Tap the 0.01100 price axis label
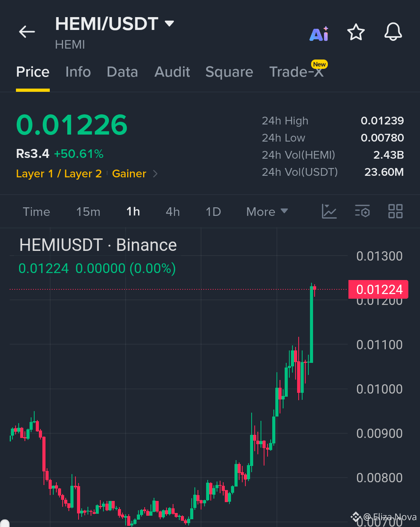This screenshot has height=527, width=420. point(380,345)
